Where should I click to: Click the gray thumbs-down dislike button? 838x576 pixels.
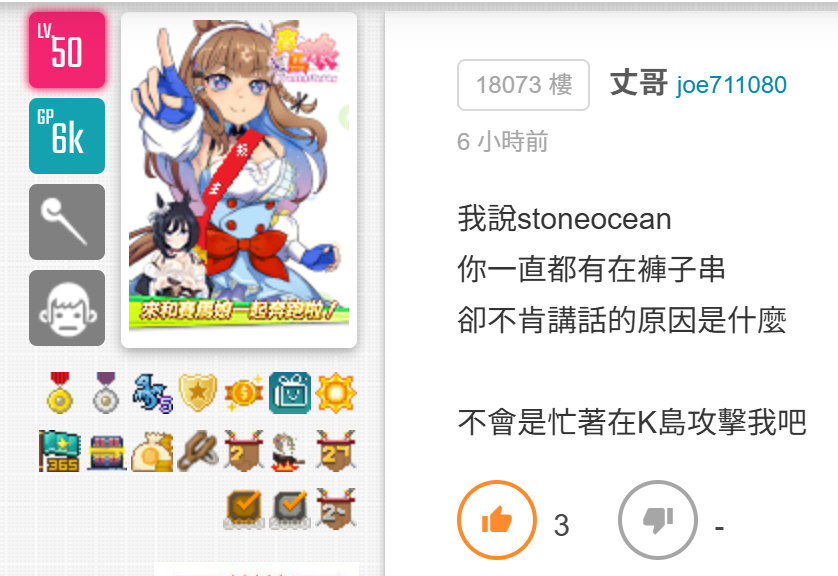click(x=658, y=520)
